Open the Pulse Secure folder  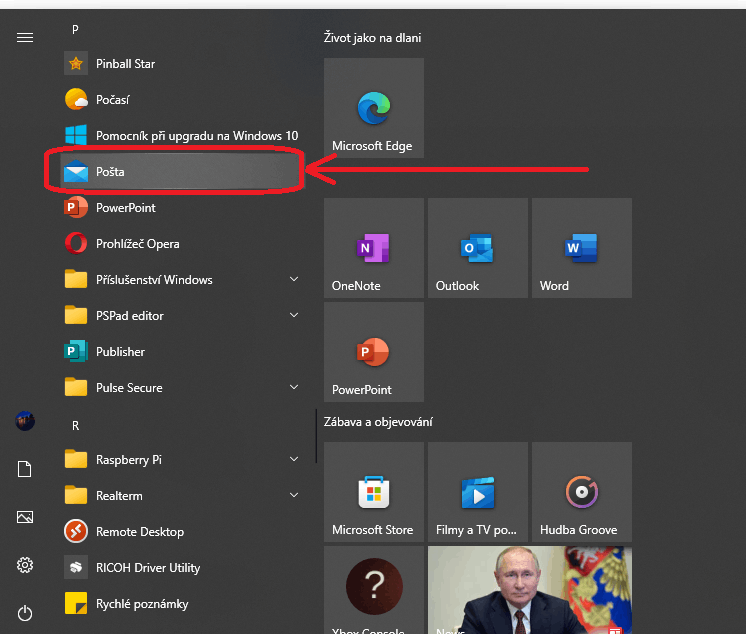181,388
